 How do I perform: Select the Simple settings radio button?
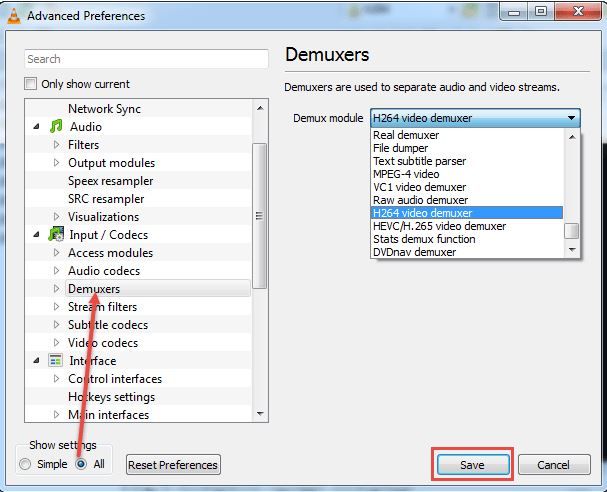pyautogui.click(x=25, y=464)
